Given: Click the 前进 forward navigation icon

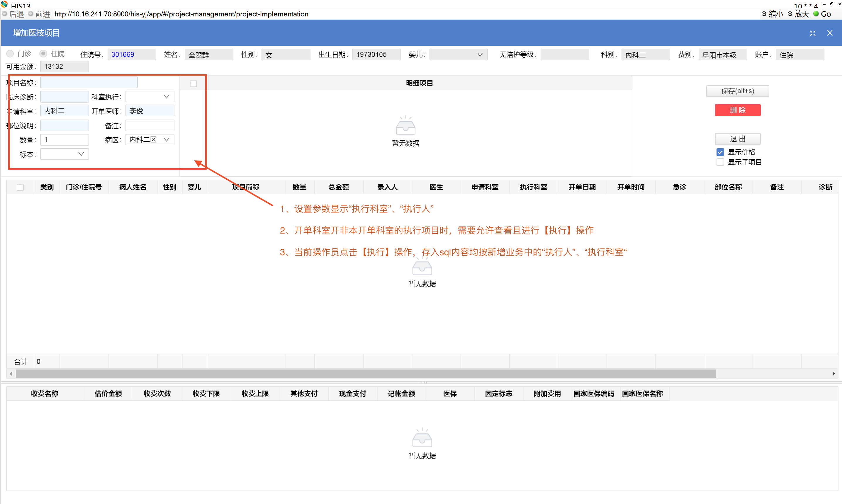Looking at the screenshot, I should coord(30,14).
